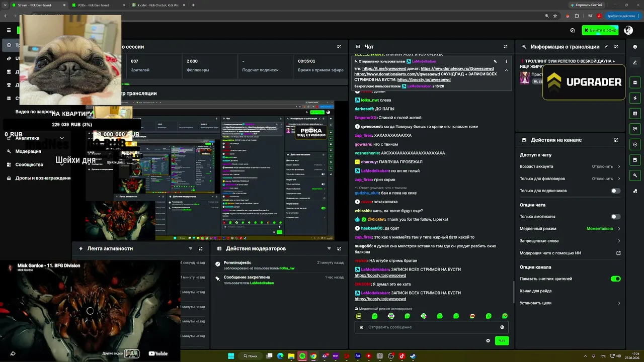Open chat settings gear icon
Viewport: 644px width, 362px height.
point(488,341)
